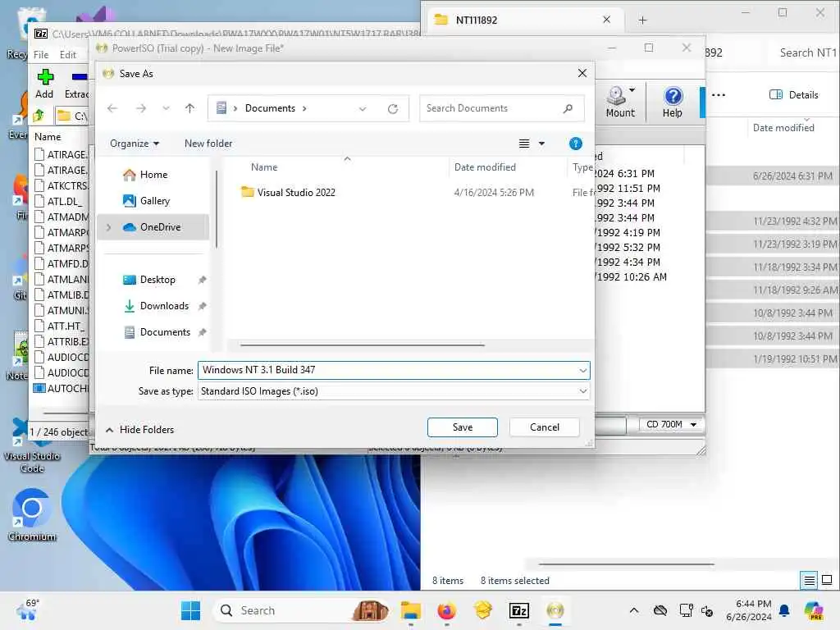This screenshot has height=630, width=840.
Task: Select Home in the navigation pane
Action: [153, 175]
